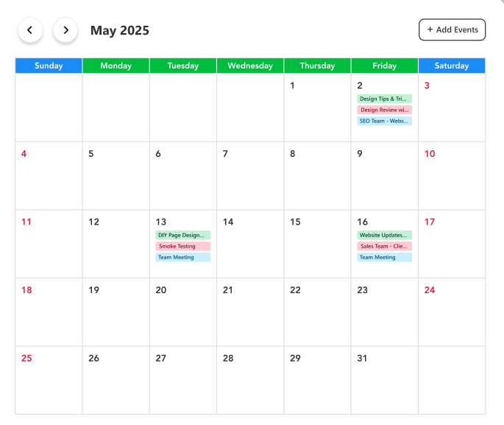Click the Sunday column header

49,66
